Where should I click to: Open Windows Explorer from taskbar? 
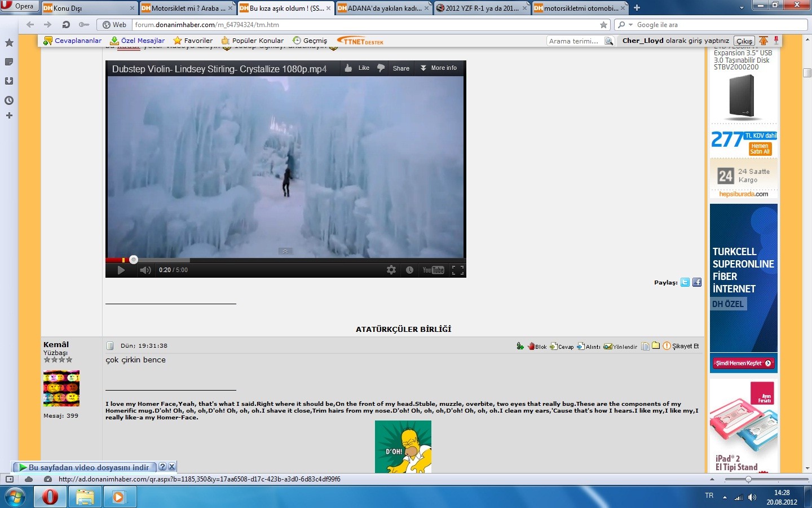[85, 497]
